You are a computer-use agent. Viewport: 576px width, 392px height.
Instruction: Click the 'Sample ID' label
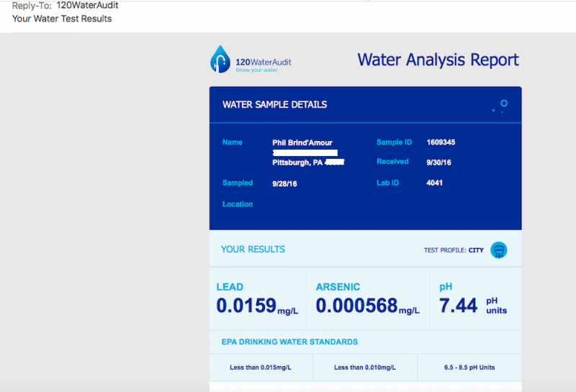coord(394,142)
